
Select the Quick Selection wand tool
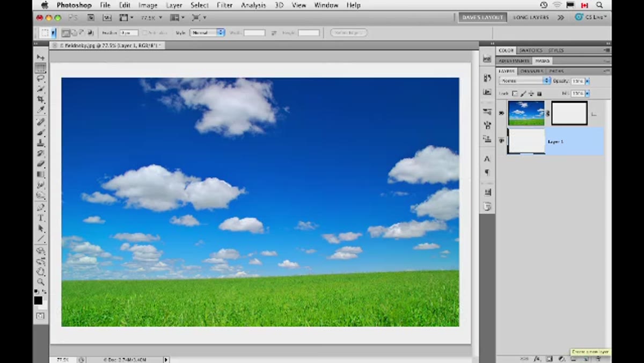(x=41, y=89)
